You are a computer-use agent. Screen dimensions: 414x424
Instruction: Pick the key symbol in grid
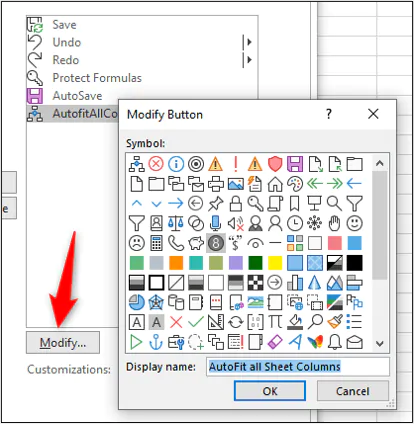coord(255,203)
